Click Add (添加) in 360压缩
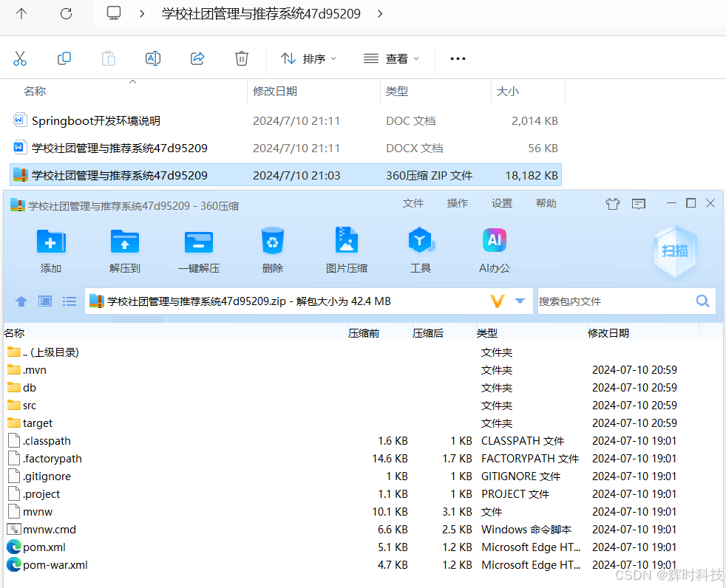 pyautogui.click(x=51, y=250)
